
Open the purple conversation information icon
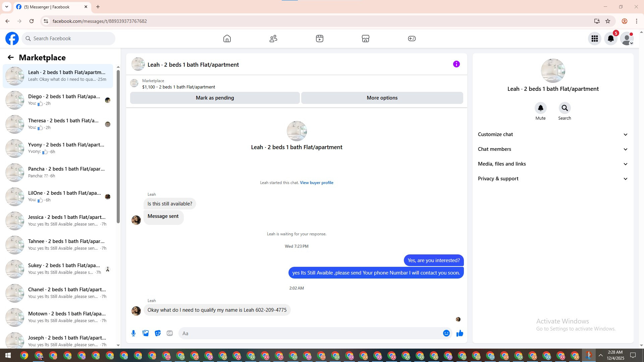456,64
